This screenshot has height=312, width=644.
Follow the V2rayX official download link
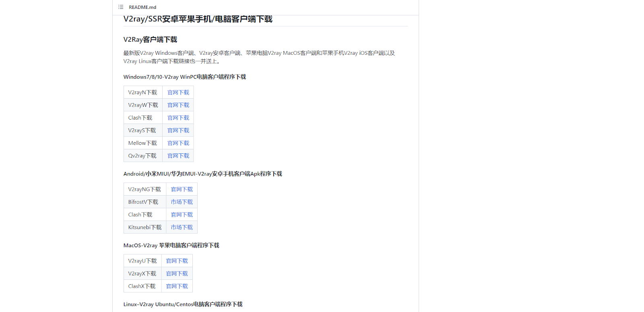177,274
